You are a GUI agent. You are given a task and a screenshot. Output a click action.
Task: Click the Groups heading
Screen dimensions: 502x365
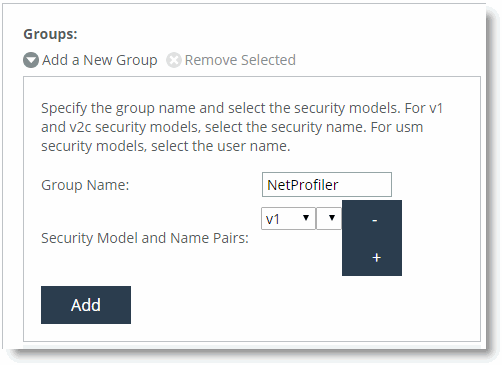(x=50, y=34)
